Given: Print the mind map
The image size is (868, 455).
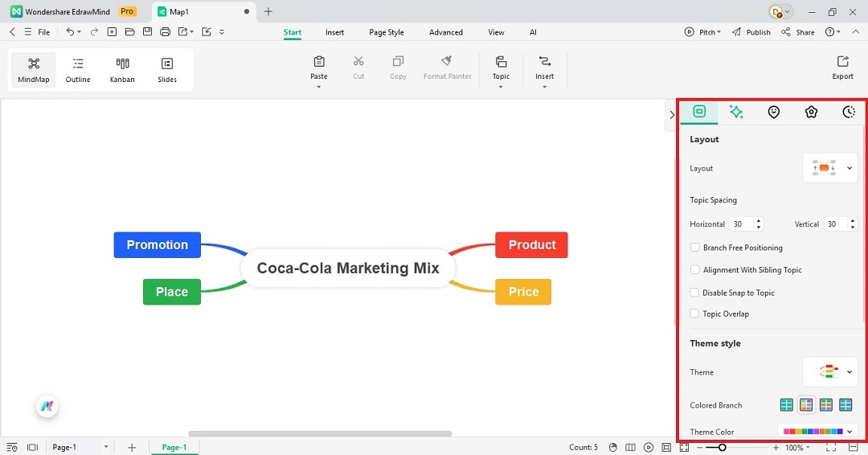Looking at the screenshot, I should [165, 32].
